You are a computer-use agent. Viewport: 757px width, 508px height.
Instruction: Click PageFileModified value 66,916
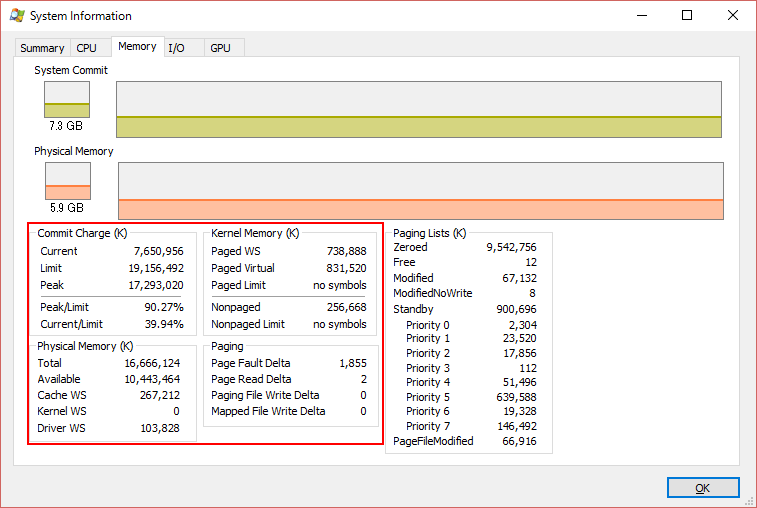[519, 441]
